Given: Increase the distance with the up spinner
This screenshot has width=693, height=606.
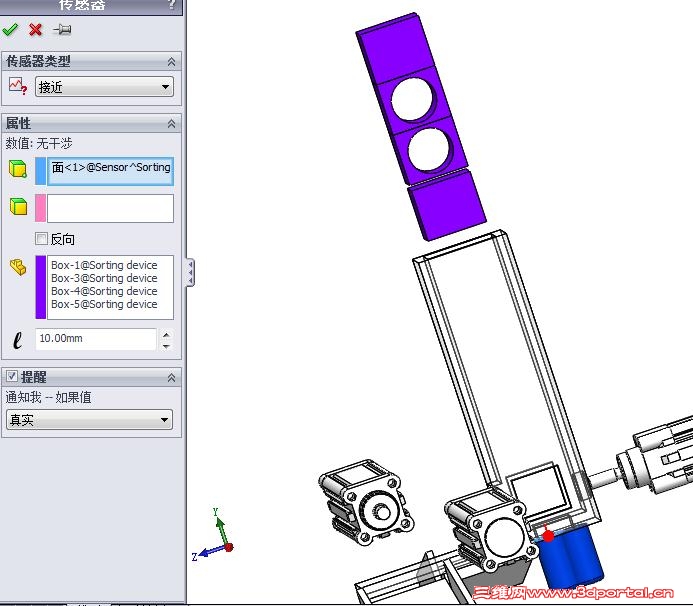Looking at the screenshot, I should [166, 335].
